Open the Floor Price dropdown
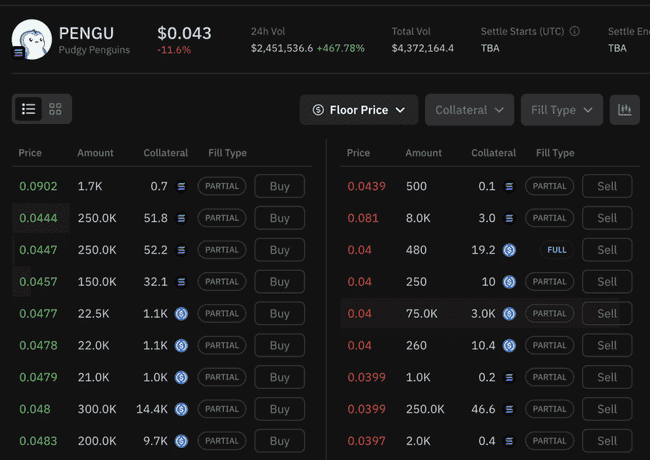 (359, 110)
